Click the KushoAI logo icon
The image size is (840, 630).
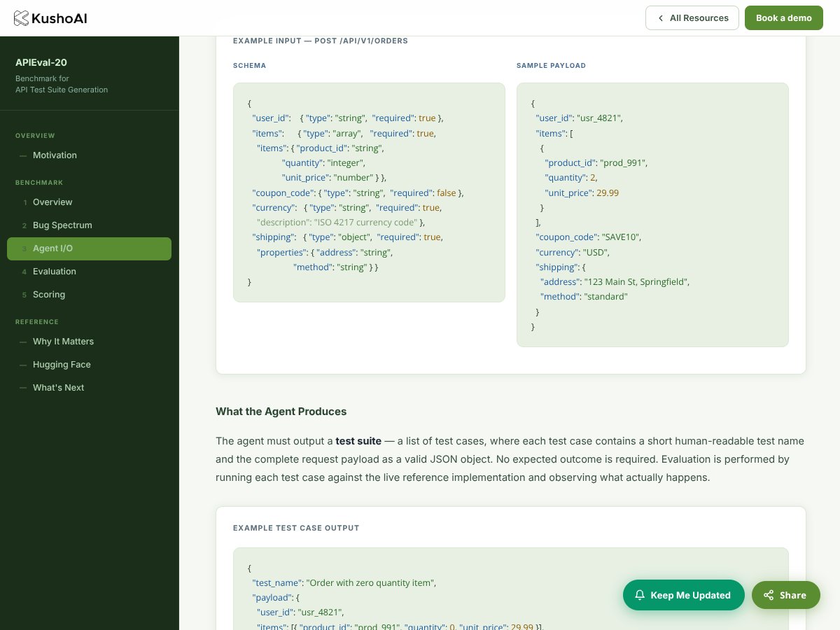click(22, 18)
